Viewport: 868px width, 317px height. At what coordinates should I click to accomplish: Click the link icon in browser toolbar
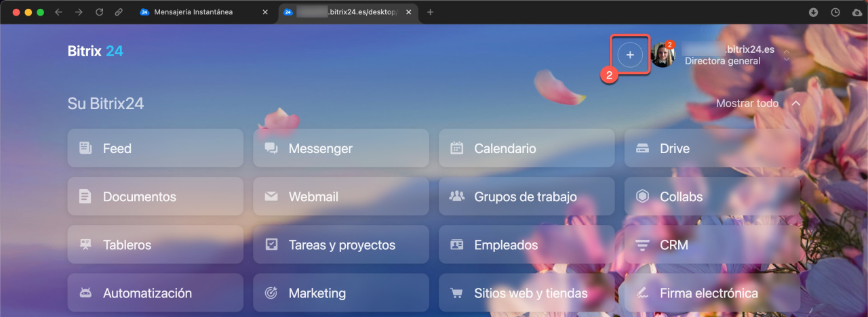tap(119, 12)
